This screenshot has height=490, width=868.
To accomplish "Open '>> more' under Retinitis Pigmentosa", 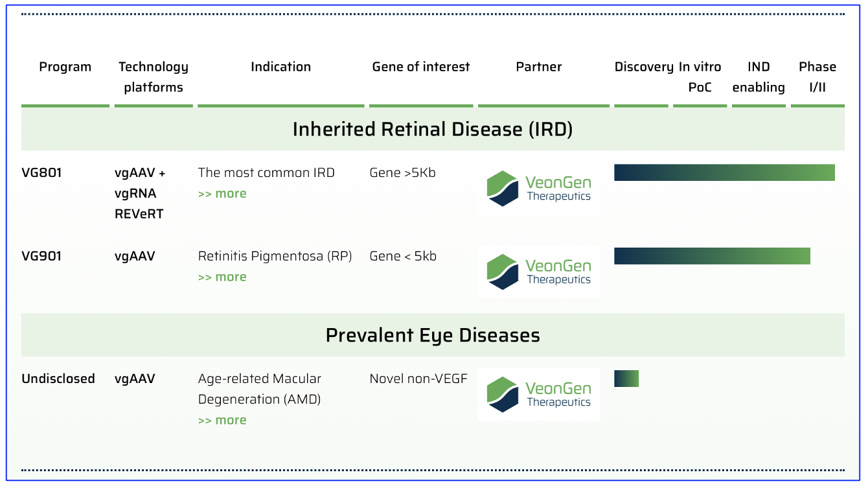I will 222,277.
